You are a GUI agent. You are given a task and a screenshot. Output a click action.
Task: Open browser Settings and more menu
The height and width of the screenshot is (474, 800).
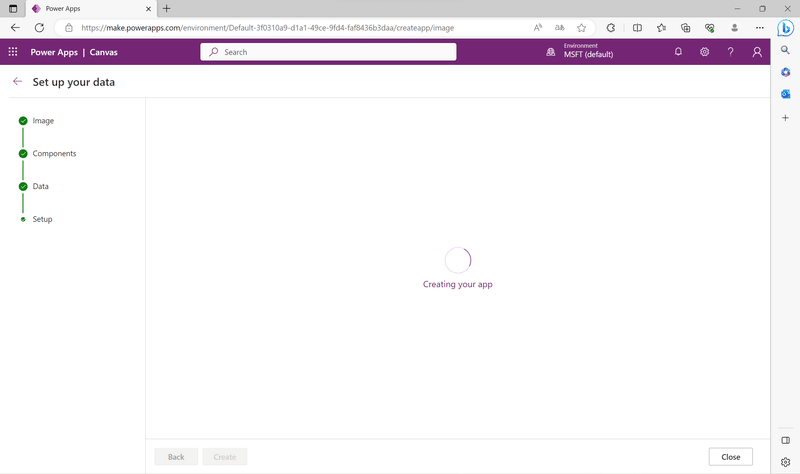point(760,28)
